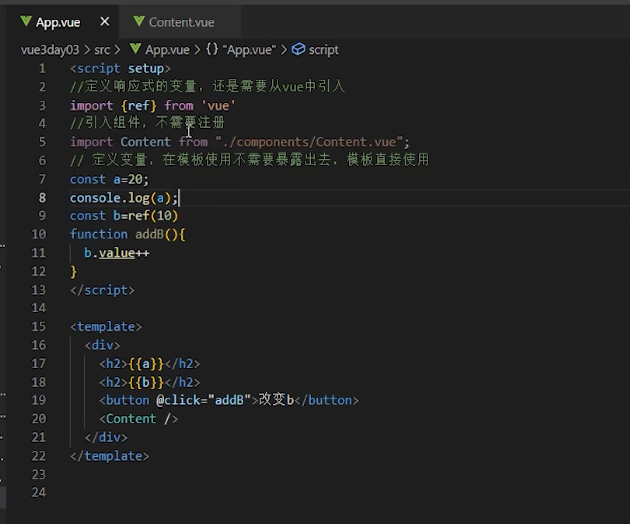Click 'Content' identifier in import on line 5
This screenshot has width=630, height=524.
tap(145, 142)
